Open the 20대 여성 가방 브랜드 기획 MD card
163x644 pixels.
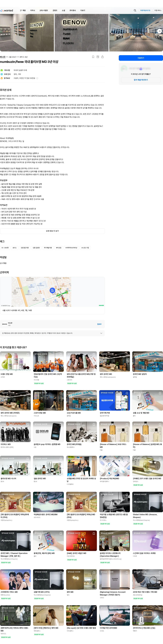148,585
